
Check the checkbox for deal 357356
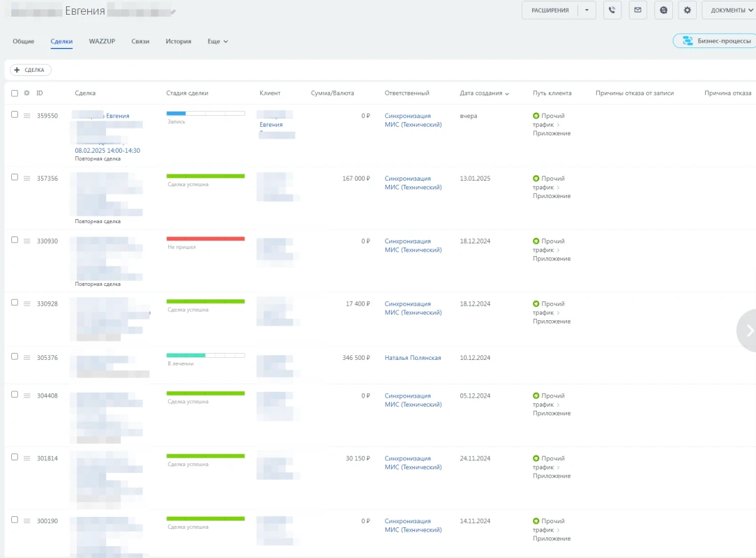(15, 177)
